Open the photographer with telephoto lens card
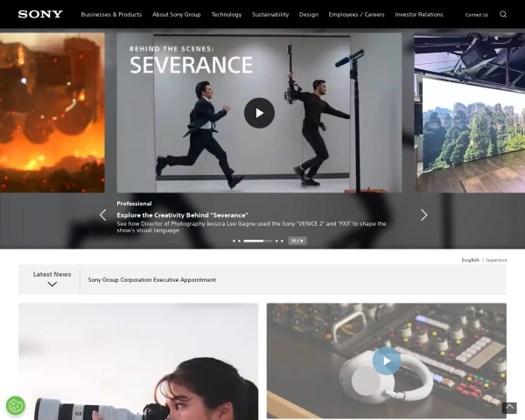The width and height of the screenshot is (525, 420). pos(138,361)
